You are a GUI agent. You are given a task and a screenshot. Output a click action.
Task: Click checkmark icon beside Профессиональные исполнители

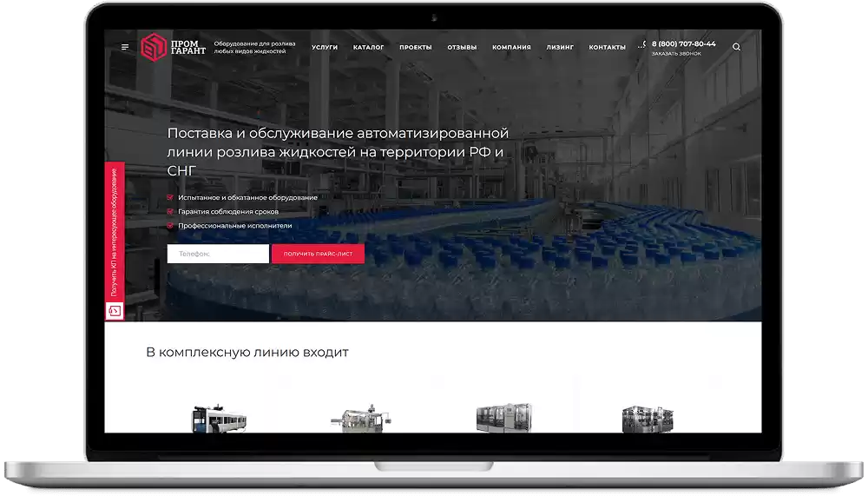(170, 225)
